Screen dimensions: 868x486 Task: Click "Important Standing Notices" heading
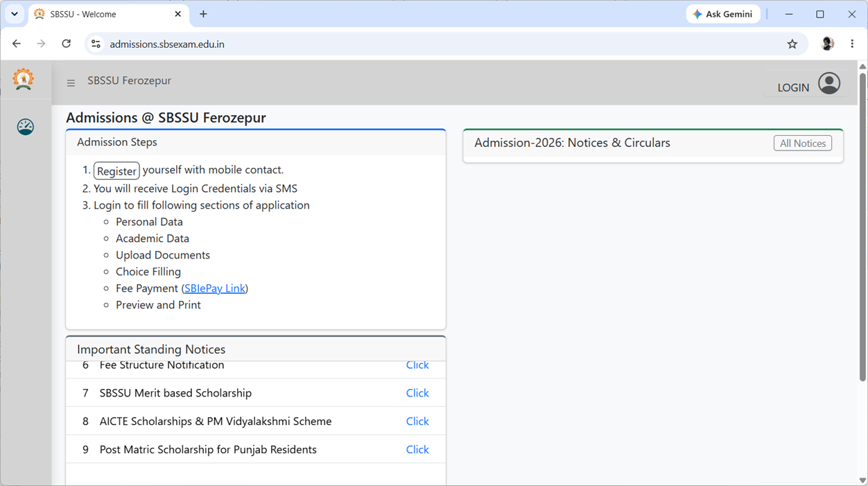[x=151, y=349]
